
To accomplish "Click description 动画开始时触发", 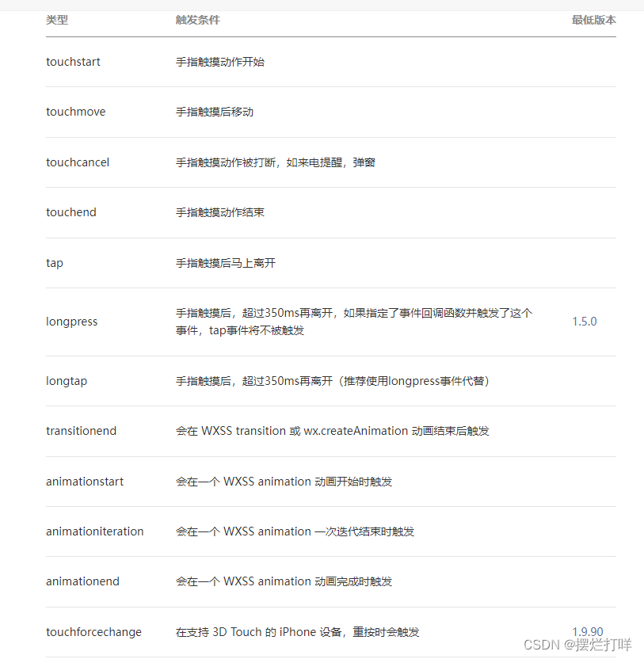I will (284, 482).
